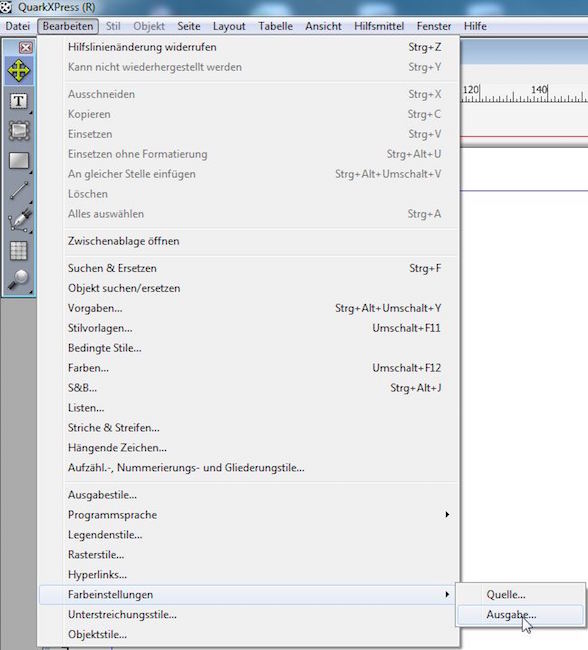588x650 pixels.
Task: Select the Bézier Pen tool
Action: 19,220
